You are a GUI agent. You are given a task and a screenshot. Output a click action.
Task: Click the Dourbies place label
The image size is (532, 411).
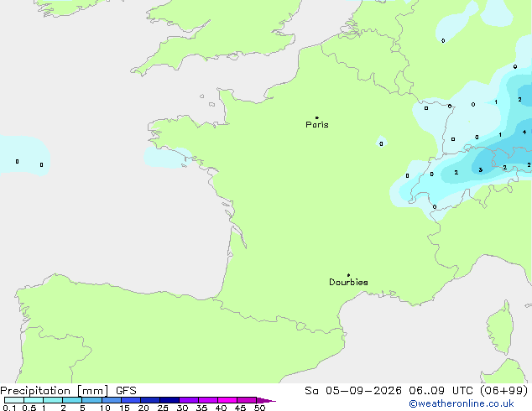click(348, 282)
